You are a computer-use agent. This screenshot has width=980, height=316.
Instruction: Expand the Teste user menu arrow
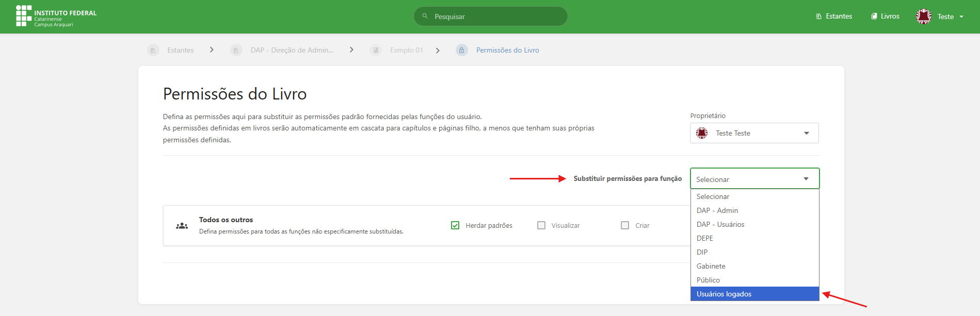pos(961,16)
